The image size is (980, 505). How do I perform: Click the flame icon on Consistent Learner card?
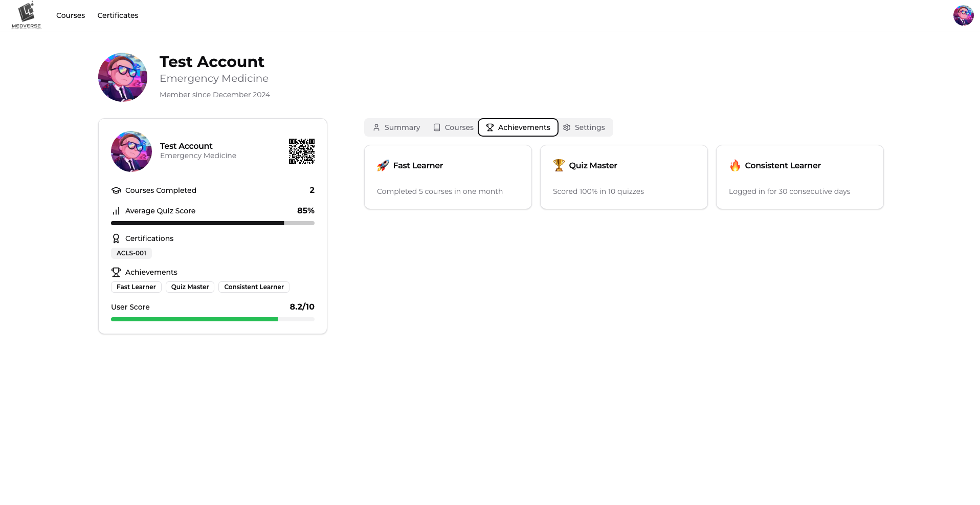pyautogui.click(x=734, y=165)
